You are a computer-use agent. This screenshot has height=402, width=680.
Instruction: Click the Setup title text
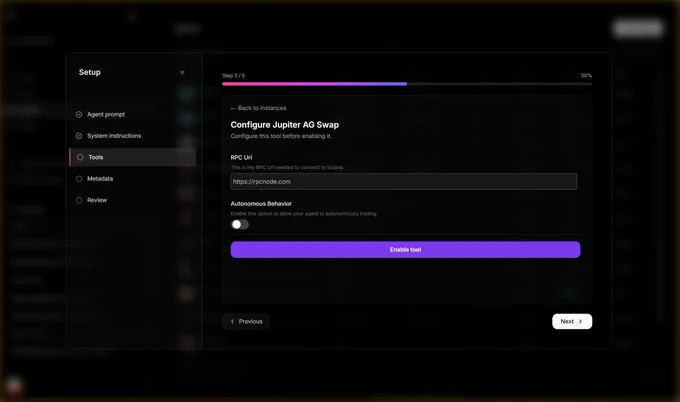[90, 72]
